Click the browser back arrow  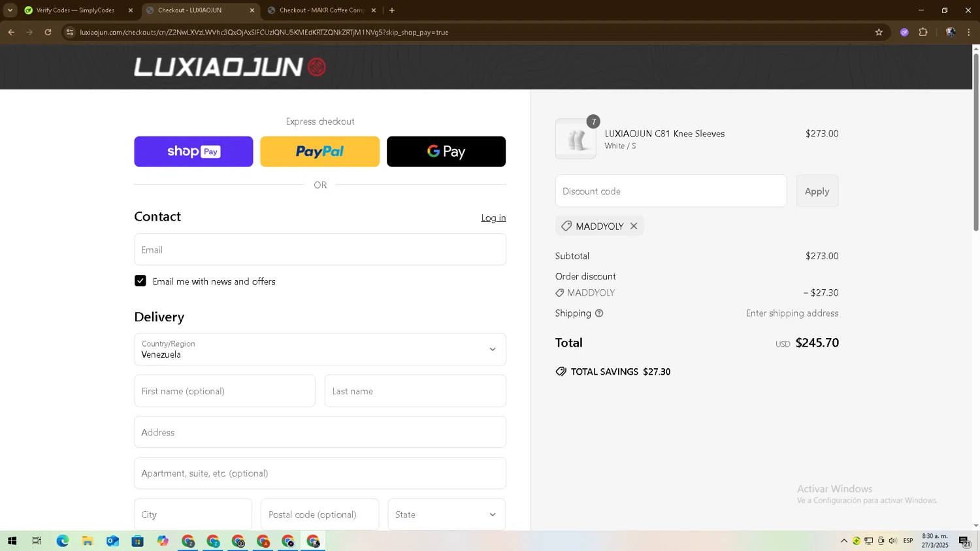tap(11, 32)
